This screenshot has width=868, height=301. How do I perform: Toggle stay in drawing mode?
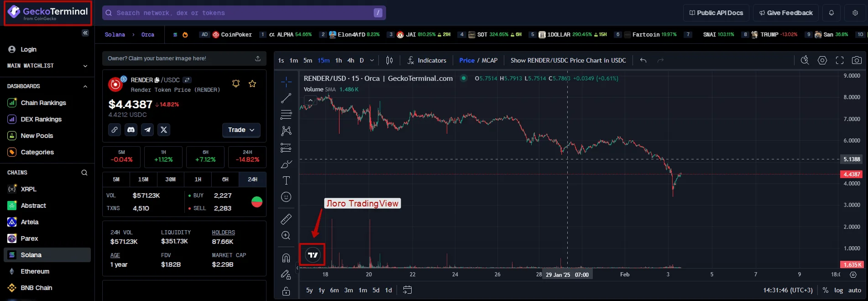point(286,275)
